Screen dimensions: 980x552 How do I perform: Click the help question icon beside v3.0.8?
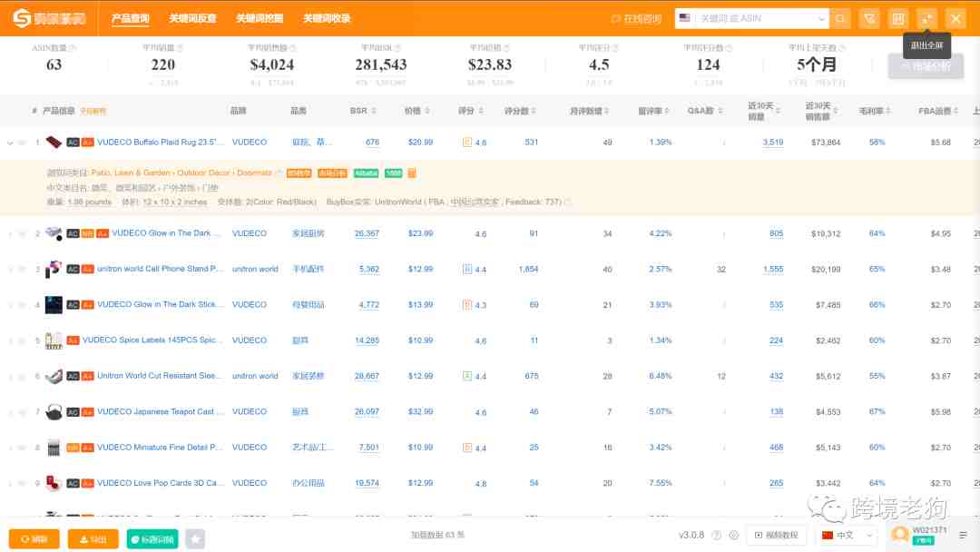click(717, 535)
